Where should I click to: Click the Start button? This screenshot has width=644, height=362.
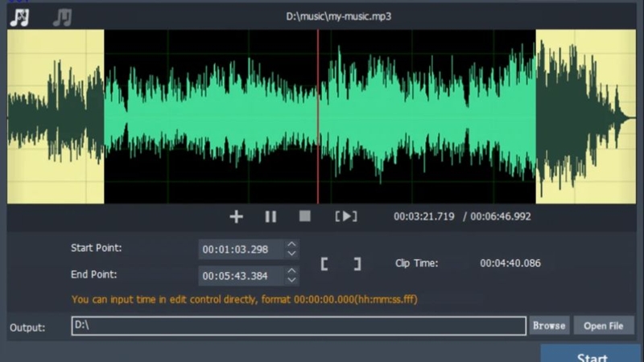(x=592, y=355)
